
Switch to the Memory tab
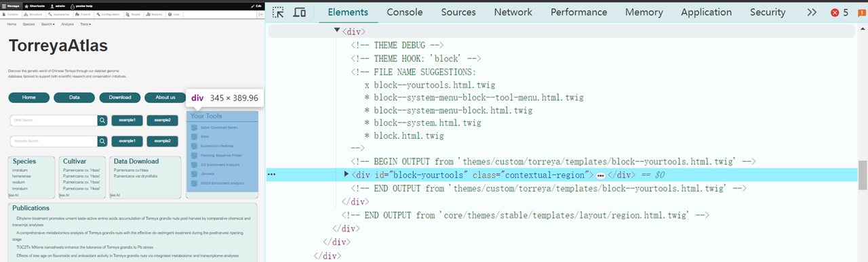click(644, 12)
